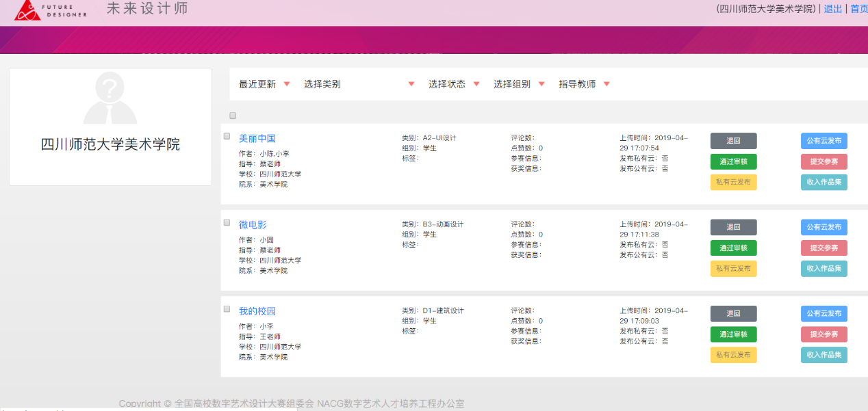Click the instructor text 王老师
Screen dimensions: 868x411
(270, 336)
